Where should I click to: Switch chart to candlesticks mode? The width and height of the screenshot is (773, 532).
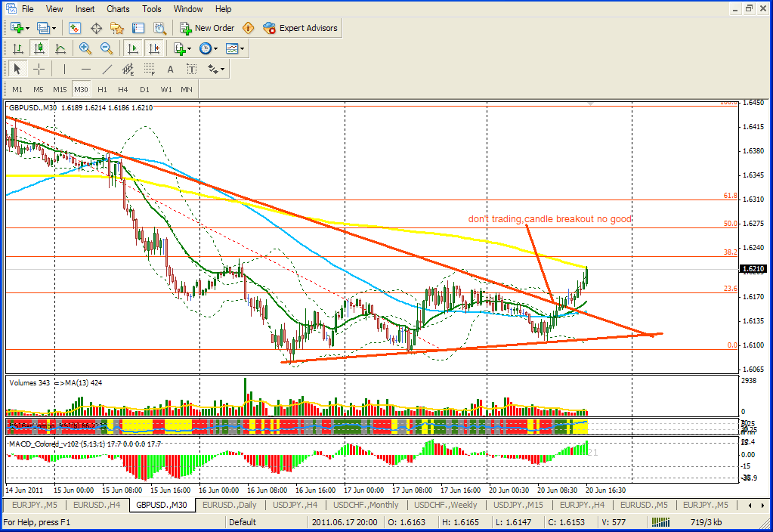tap(39, 48)
